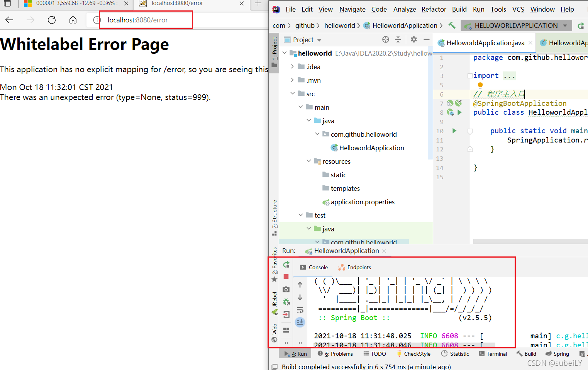Select HelloworldApplication class in project tree
This screenshot has width=588, height=370.
pos(367,148)
